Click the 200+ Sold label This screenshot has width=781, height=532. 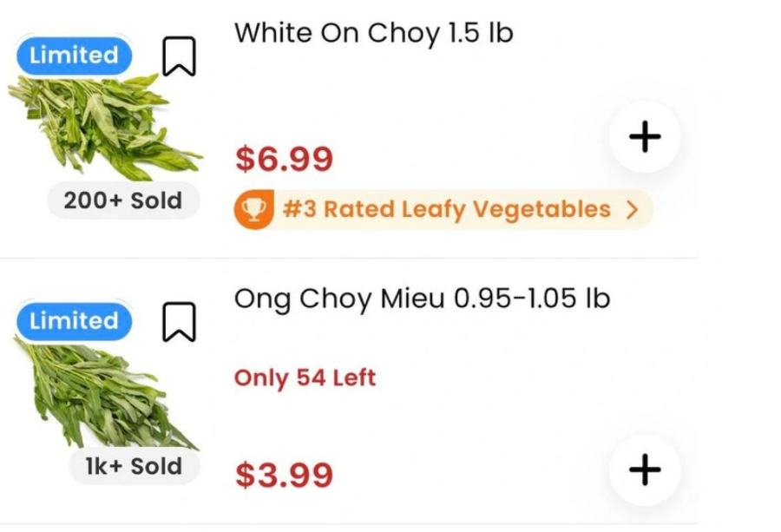[x=123, y=200]
